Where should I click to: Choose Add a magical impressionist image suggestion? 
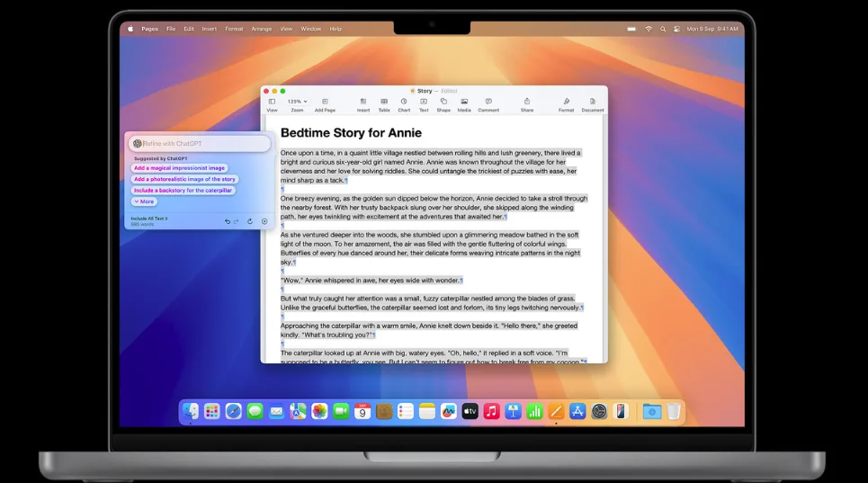click(179, 167)
